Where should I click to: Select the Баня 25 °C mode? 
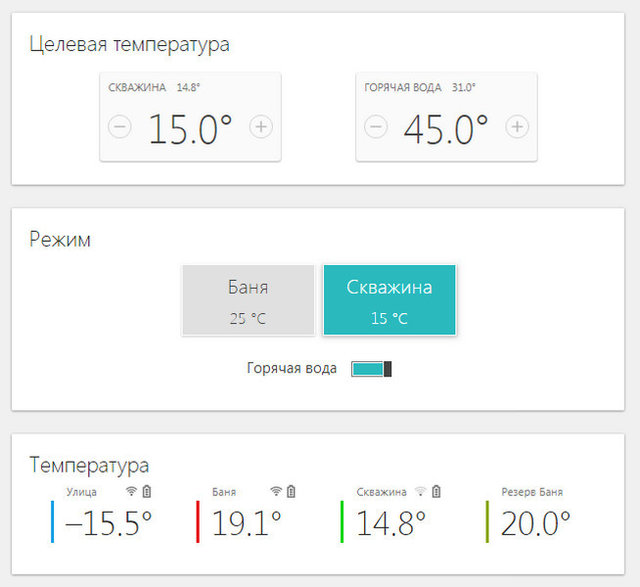coord(248,300)
